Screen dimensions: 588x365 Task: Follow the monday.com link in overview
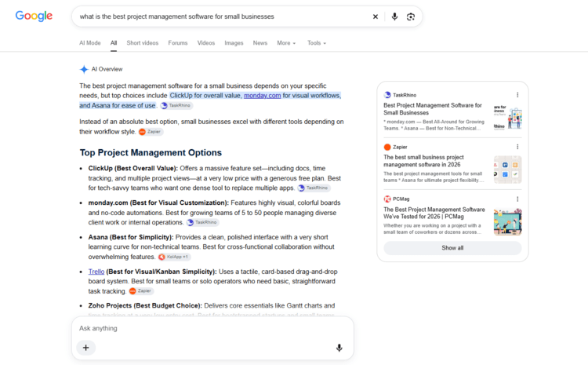pos(262,96)
